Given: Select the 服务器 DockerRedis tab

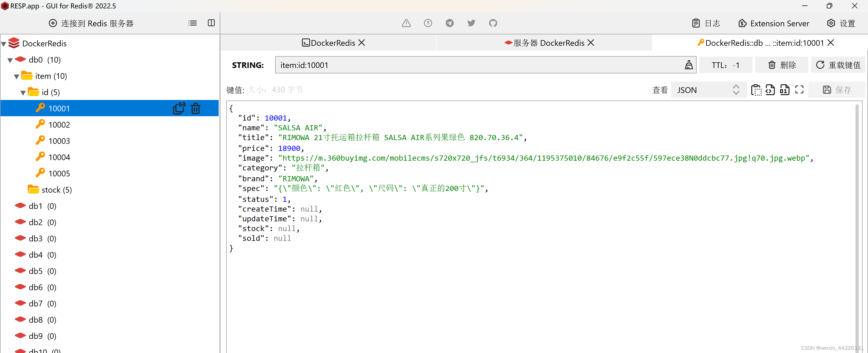Looking at the screenshot, I should (545, 43).
